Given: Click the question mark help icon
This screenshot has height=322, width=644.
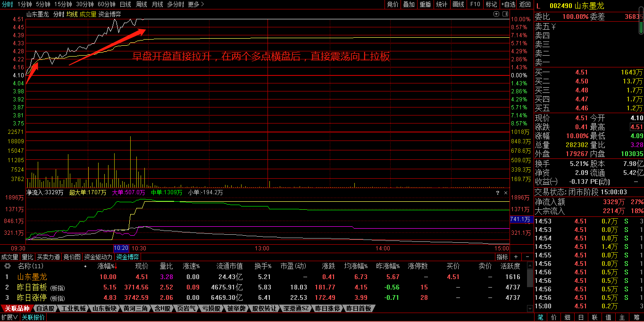Looking at the screenshot, I should coord(497,193).
